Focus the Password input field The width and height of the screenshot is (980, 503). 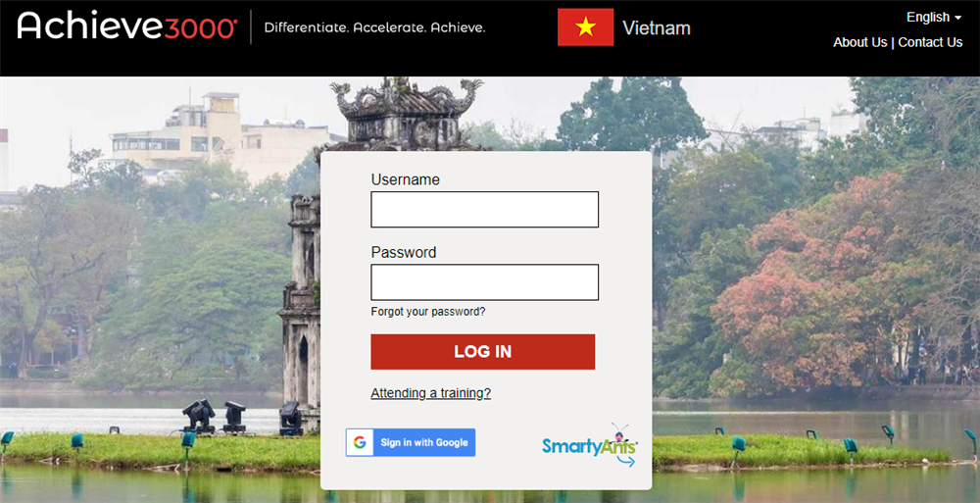(484, 282)
